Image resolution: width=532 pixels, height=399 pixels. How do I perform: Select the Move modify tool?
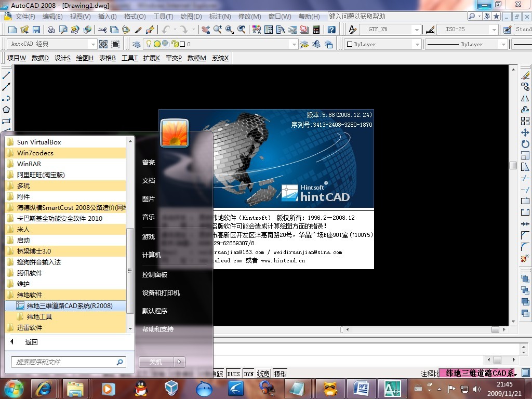(x=525, y=132)
